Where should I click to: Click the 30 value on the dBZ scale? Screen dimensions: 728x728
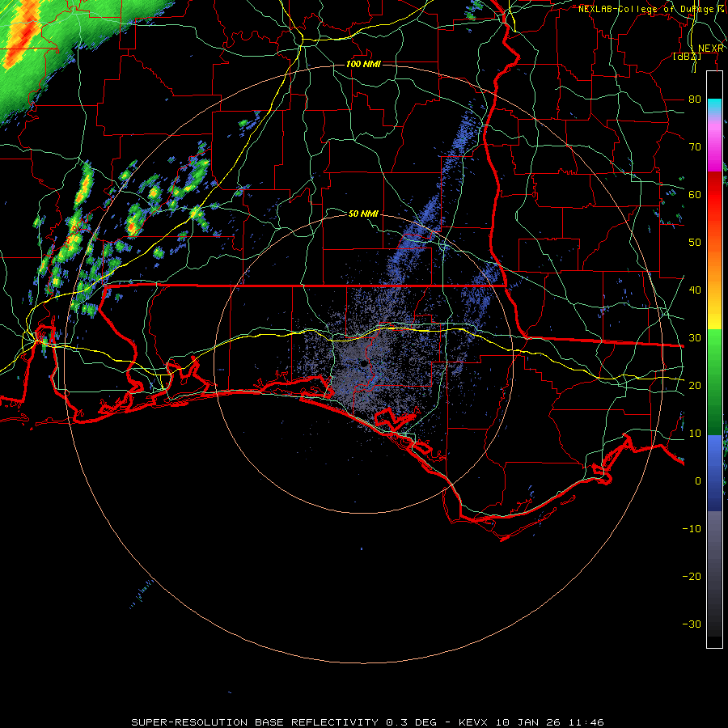695,337
